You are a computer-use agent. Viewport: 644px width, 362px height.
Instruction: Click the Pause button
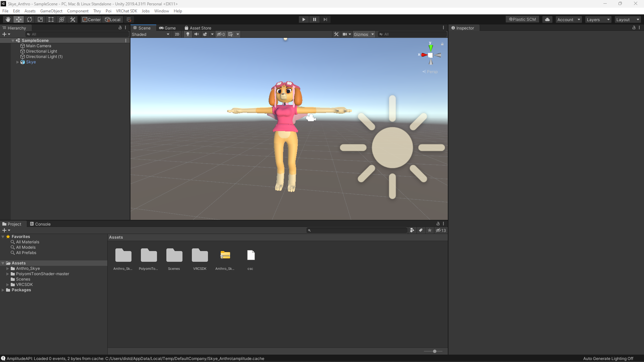(x=314, y=19)
